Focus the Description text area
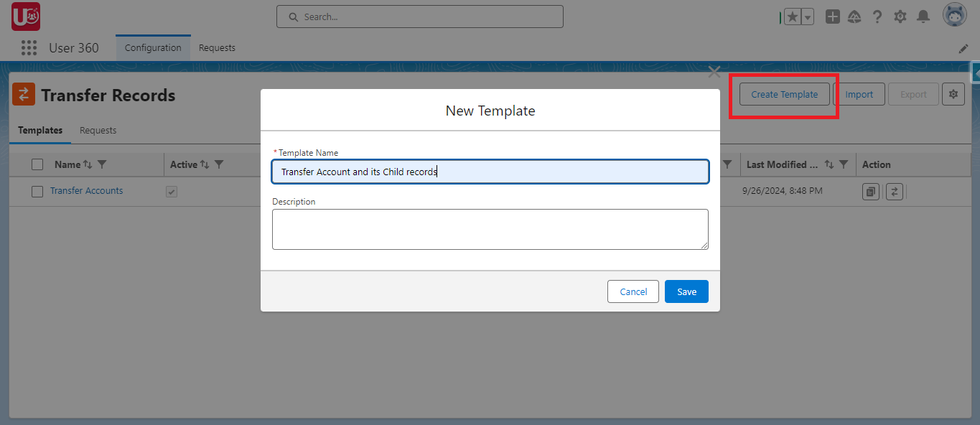980x425 pixels. [x=490, y=230]
